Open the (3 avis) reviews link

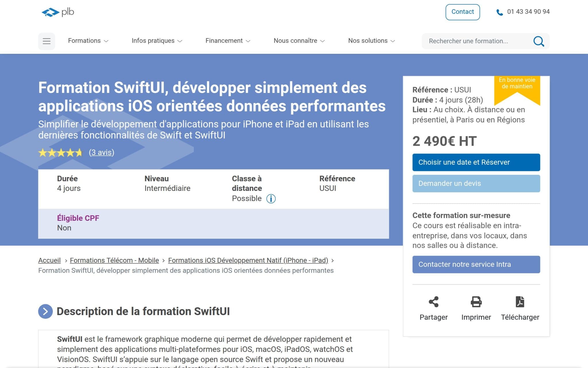[x=101, y=152]
